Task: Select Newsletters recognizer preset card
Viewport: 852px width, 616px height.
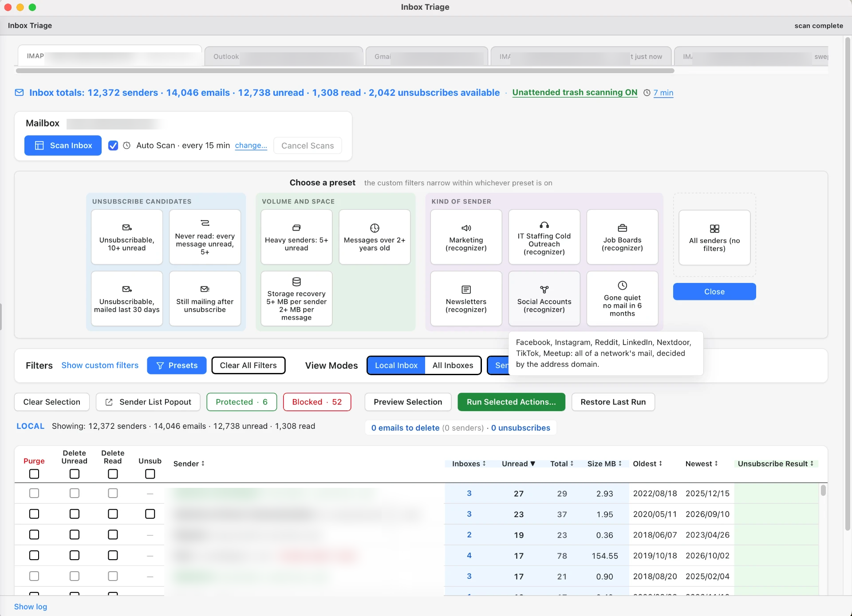Action: (x=466, y=298)
